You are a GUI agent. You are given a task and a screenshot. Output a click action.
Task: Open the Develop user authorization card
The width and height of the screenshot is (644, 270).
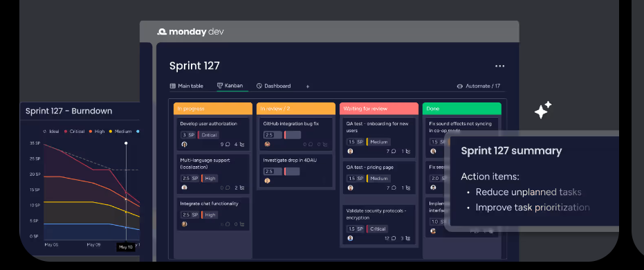(x=213, y=134)
